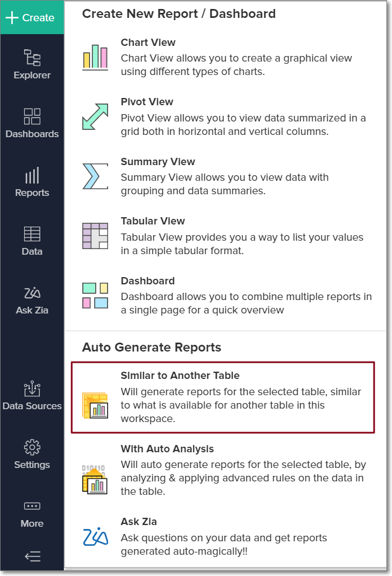Select the Summary View sigma icon
392x576 pixels.
tap(95, 176)
